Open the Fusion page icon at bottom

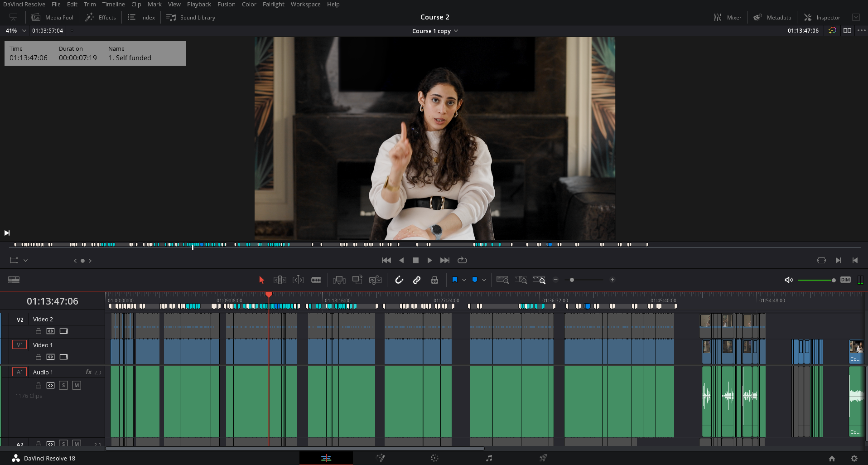point(381,458)
